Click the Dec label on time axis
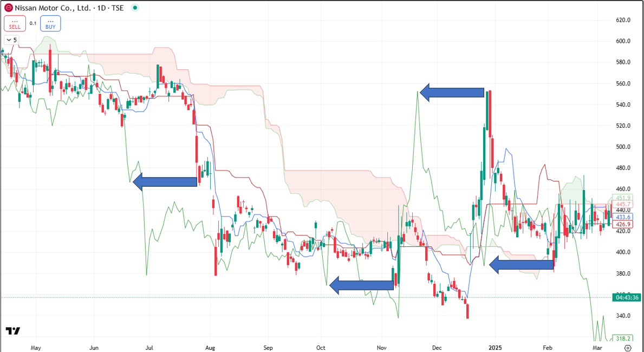This screenshot has width=644, height=352. pyautogui.click(x=438, y=348)
